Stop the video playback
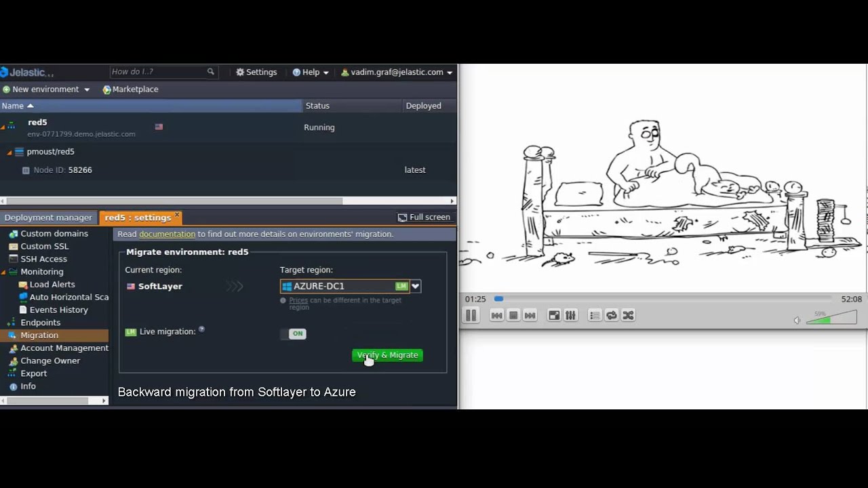The image size is (868, 488). 513,315
